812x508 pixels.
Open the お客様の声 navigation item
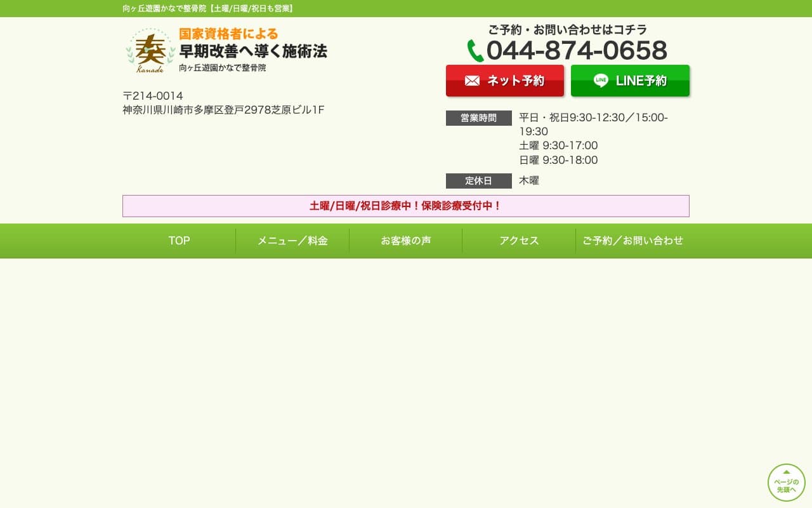click(x=405, y=241)
